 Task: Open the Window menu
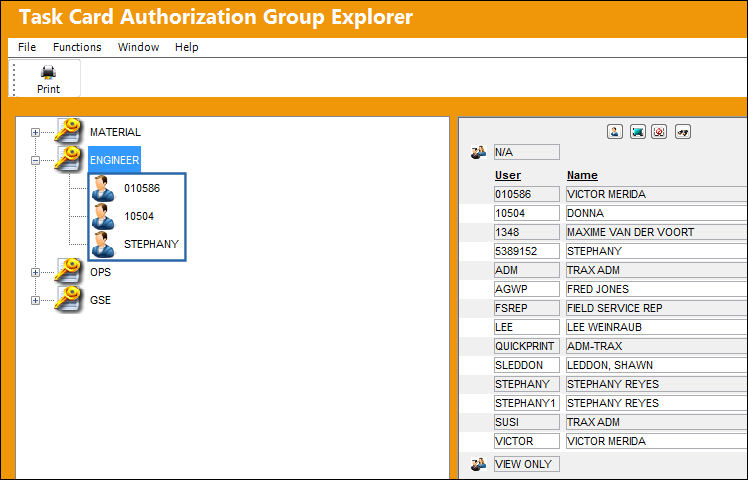(x=138, y=47)
